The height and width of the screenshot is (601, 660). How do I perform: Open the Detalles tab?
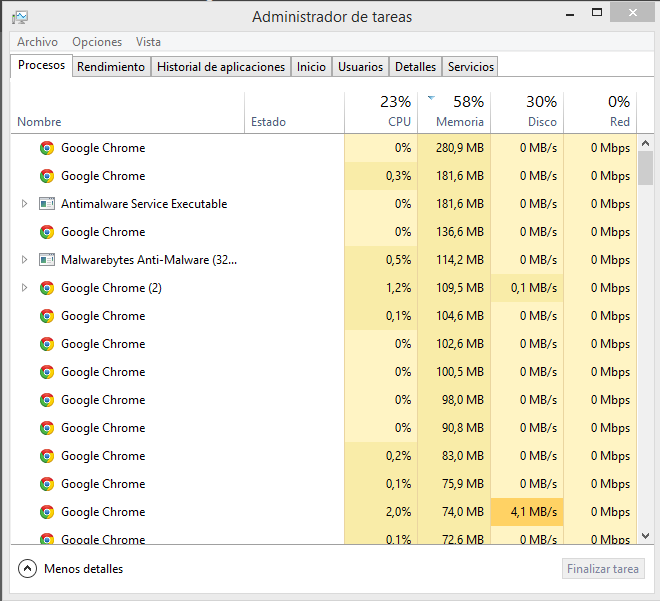415,67
